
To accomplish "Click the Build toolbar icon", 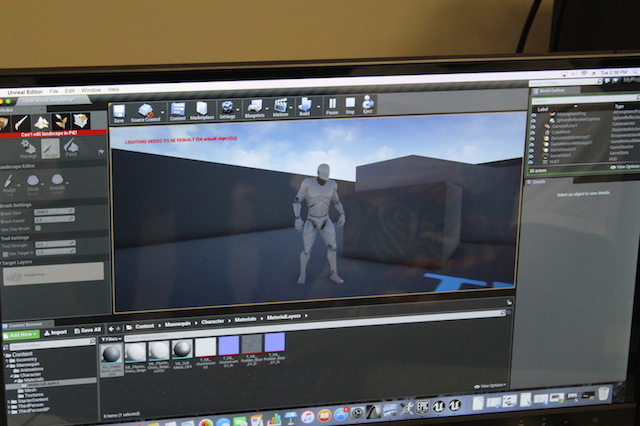I will (305, 107).
